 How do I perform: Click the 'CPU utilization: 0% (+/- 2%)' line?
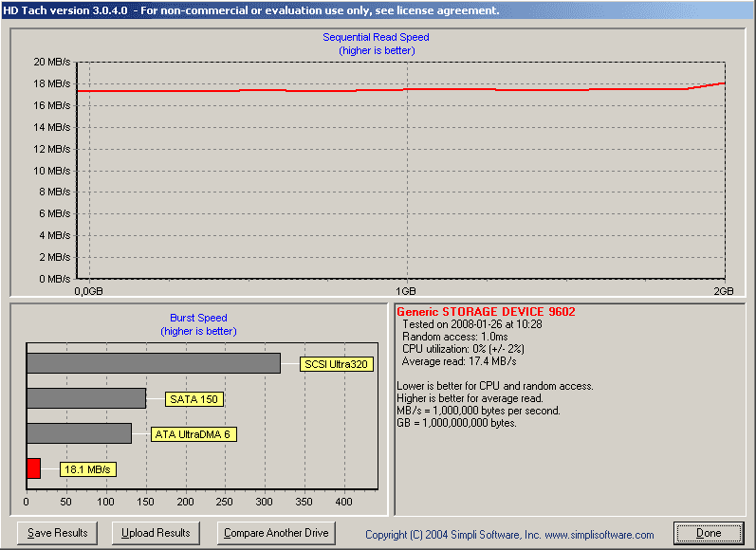pos(463,349)
